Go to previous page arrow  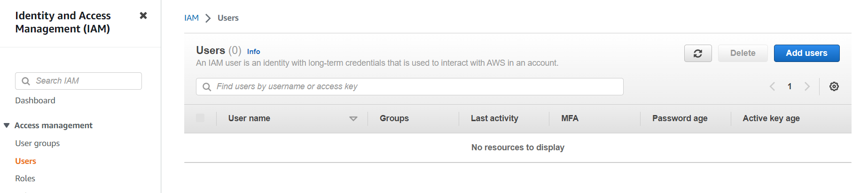click(772, 86)
